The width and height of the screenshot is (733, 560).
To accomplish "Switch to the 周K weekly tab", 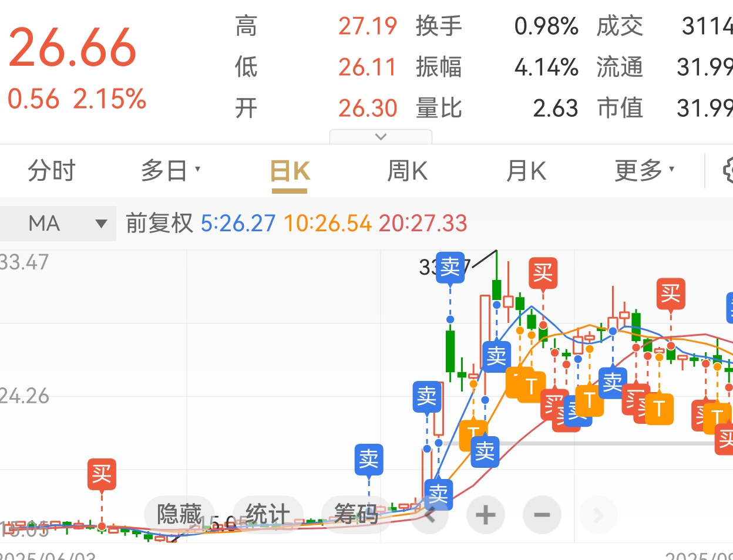I will (x=407, y=171).
